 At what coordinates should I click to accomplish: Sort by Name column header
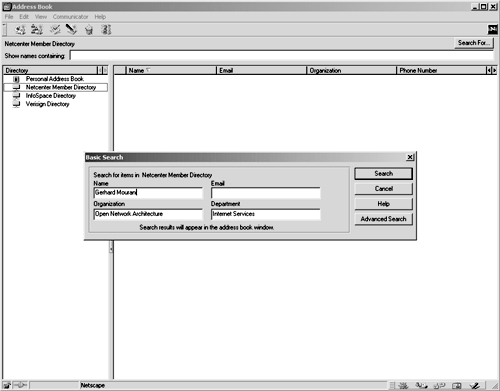[171, 70]
